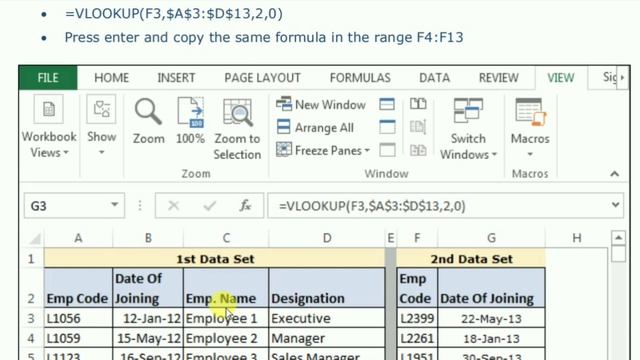Image resolution: width=640 pixels, height=360 pixels.
Task: Select cell containing Executive
Action: [x=327, y=318]
